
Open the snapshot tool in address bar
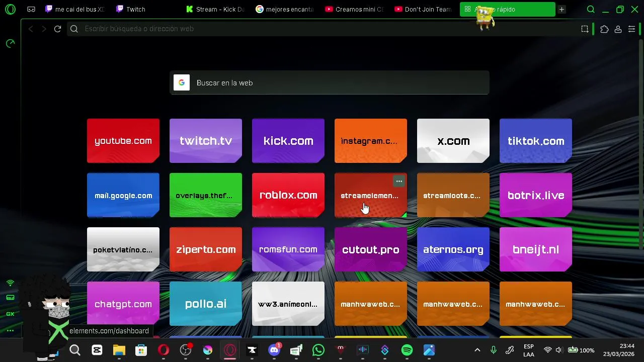(585, 29)
